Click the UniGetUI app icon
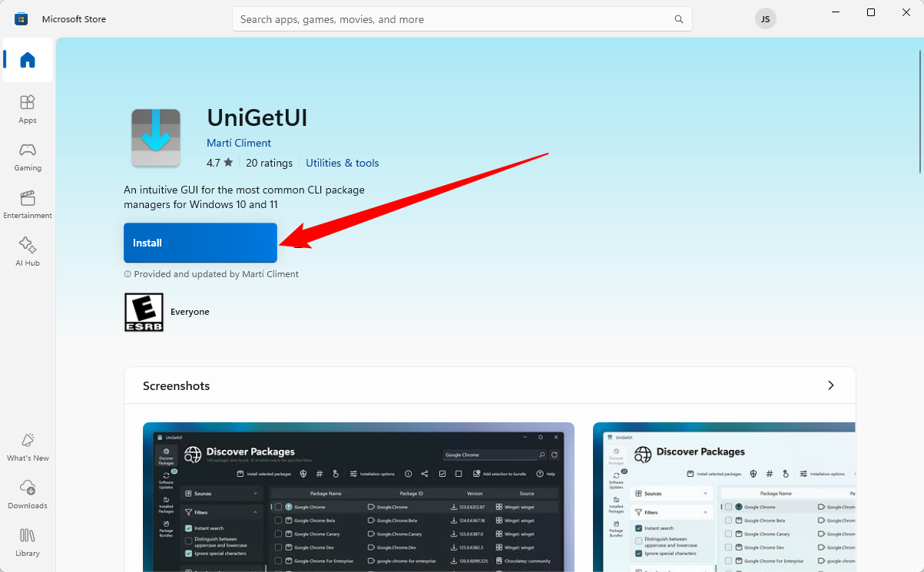The width and height of the screenshot is (924, 572). pos(156,137)
